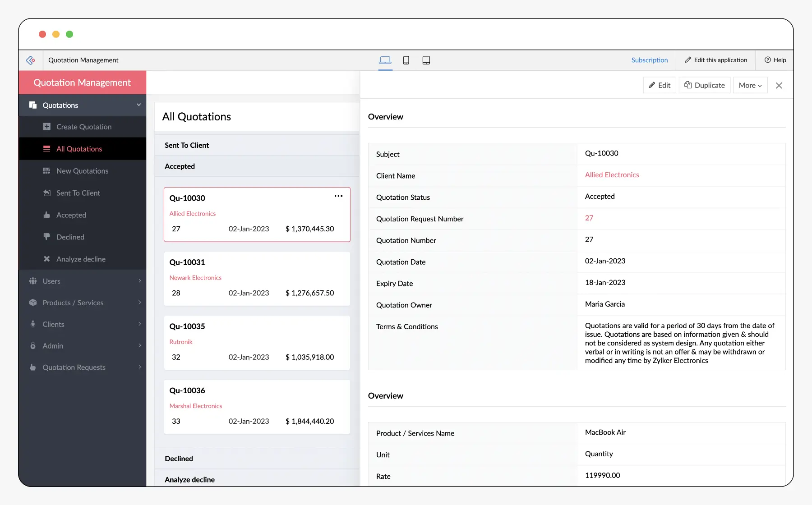Duplicate the current quotation
This screenshot has width=812, height=505.
pyautogui.click(x=704, y=85)
